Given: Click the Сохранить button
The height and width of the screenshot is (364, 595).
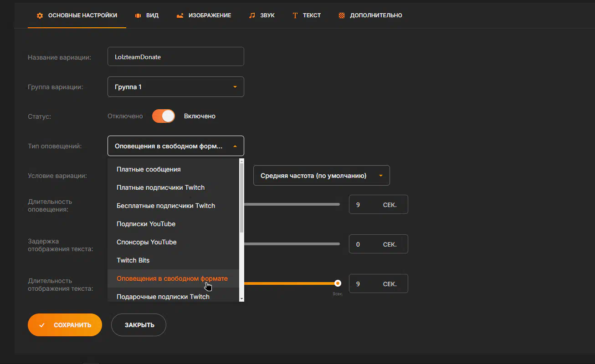Looking at the screenshot, I should (65, 325).
